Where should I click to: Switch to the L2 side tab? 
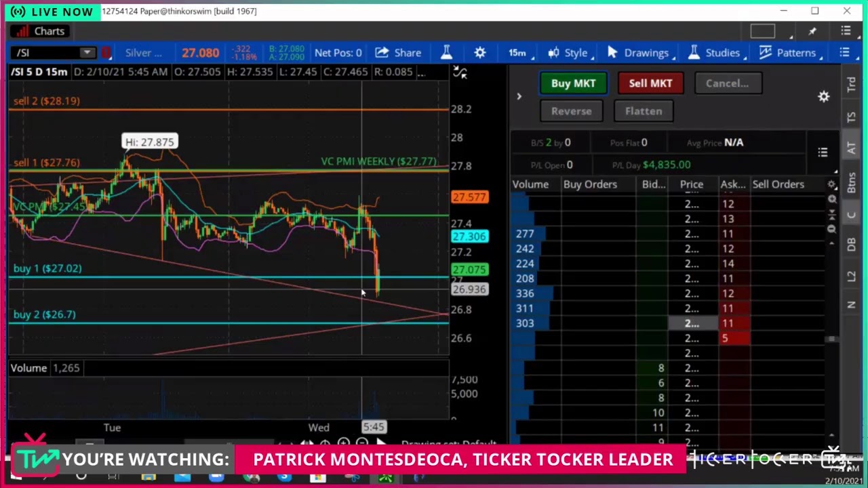coord(851,276)
